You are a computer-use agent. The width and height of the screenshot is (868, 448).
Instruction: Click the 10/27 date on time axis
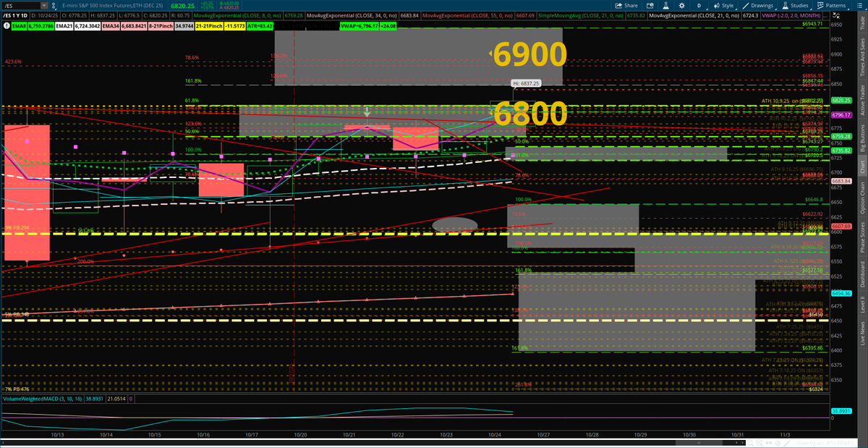(543, 435)
